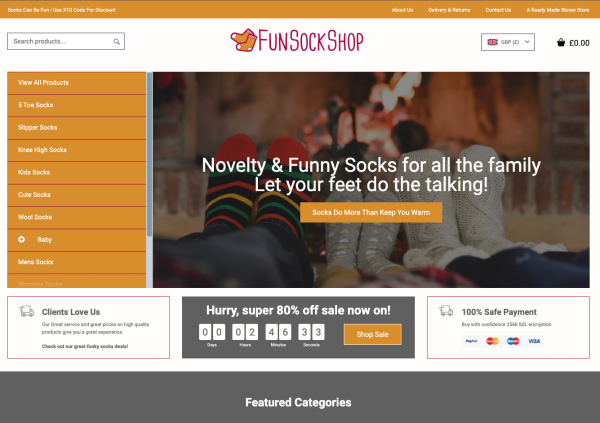Click the category menu scrollbar
600x423 pixels.
click(x=149, y=155)
